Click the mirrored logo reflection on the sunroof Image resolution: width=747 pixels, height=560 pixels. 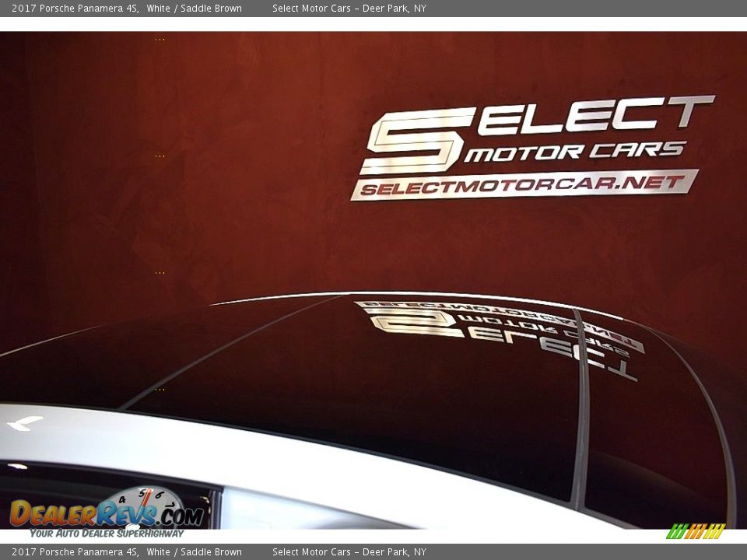tap(498, 333)
